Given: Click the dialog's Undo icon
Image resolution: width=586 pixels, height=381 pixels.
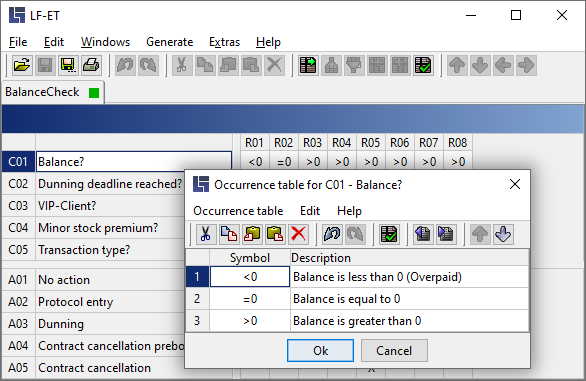Looking at the screenshot, I should [x=332, y=234].
